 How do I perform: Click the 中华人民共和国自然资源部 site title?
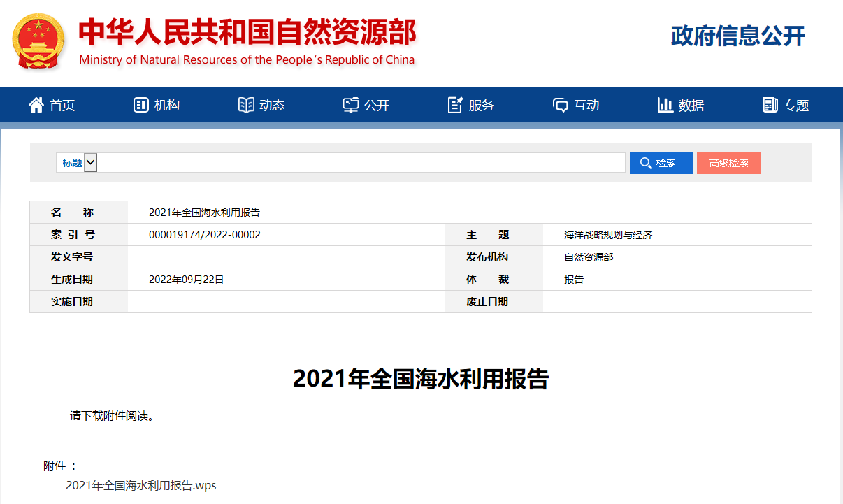[247, 33]
